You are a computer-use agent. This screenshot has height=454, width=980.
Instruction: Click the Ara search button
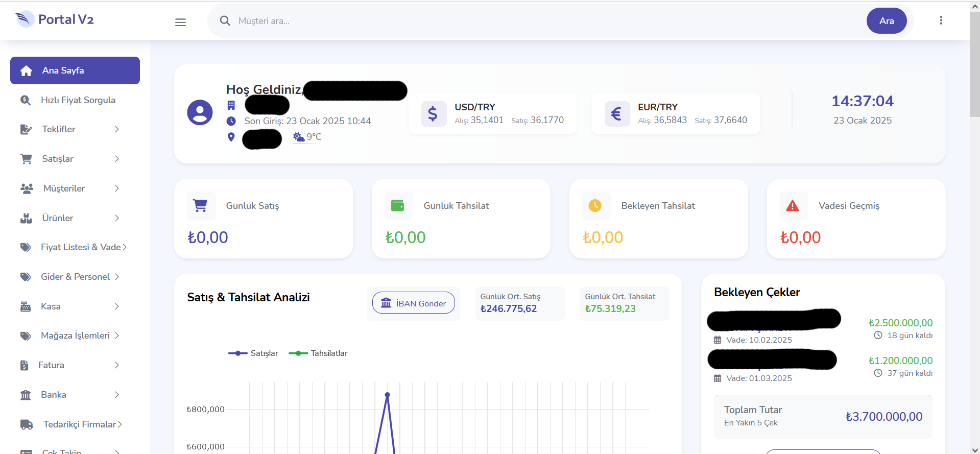coord(887,21)
